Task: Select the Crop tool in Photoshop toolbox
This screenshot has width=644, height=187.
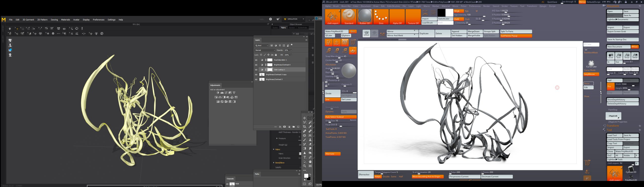Action: tap(305, 127)
